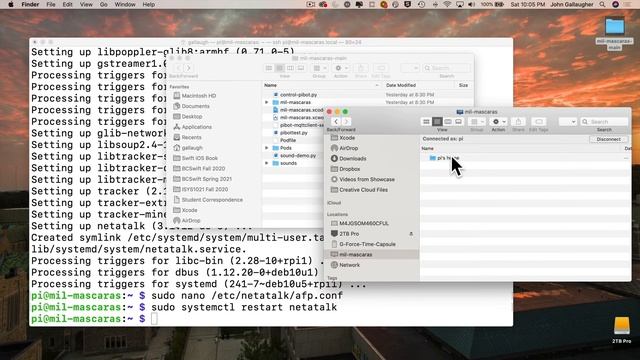This screenshot has width=640, height=360.
Task: Click Wi-Fi icon in menu bar
Action: [x=447, y=4]
